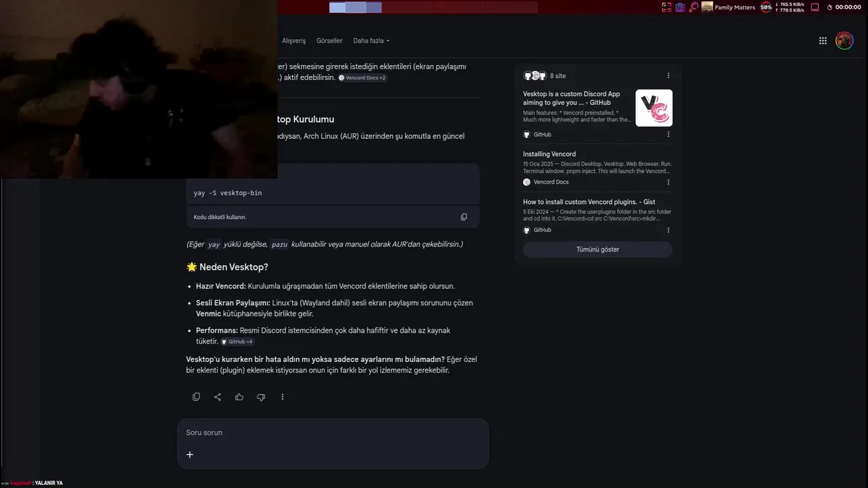Screen dimensions: 868x488
Task: Click the thumbs down icon
Action: [261, 397]
